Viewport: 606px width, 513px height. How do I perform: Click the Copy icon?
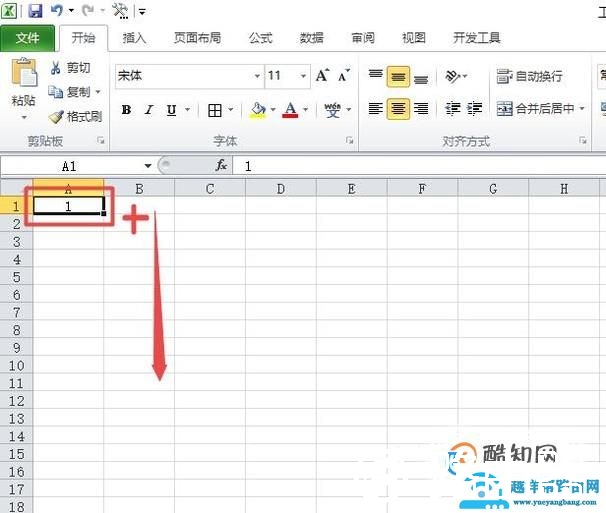[56, 92]
